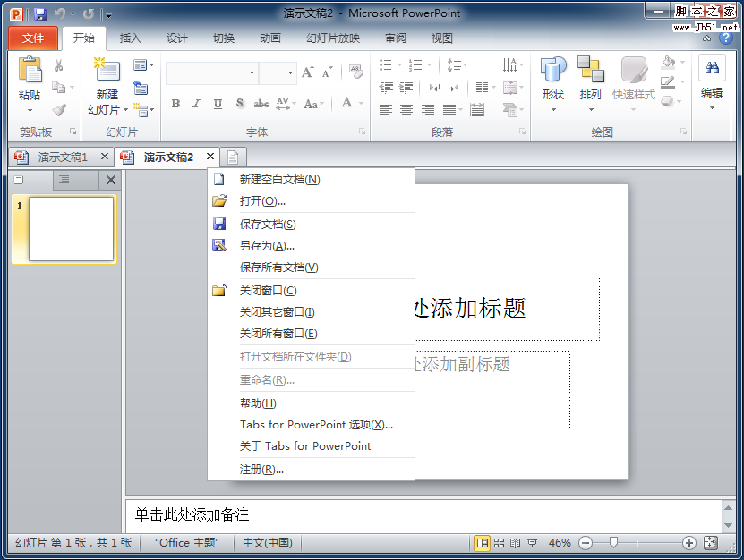Toggle Italic formatting

pyautogui.click(x=196, y=104)
